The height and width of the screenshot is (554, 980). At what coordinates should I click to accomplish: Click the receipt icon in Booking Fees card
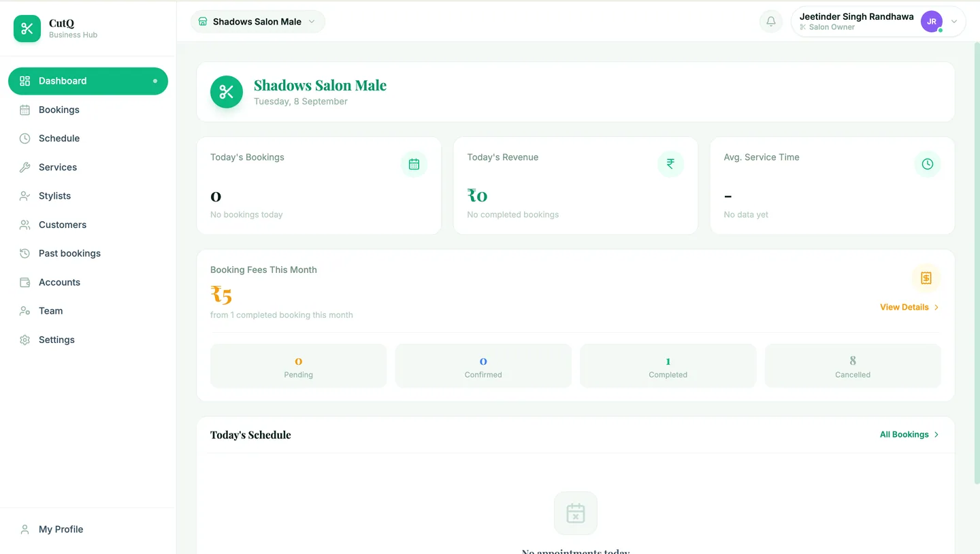(x=926, y=278)
